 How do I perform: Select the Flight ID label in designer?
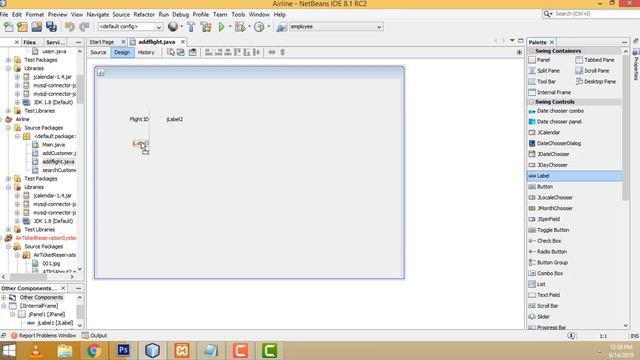coord(139,119)
